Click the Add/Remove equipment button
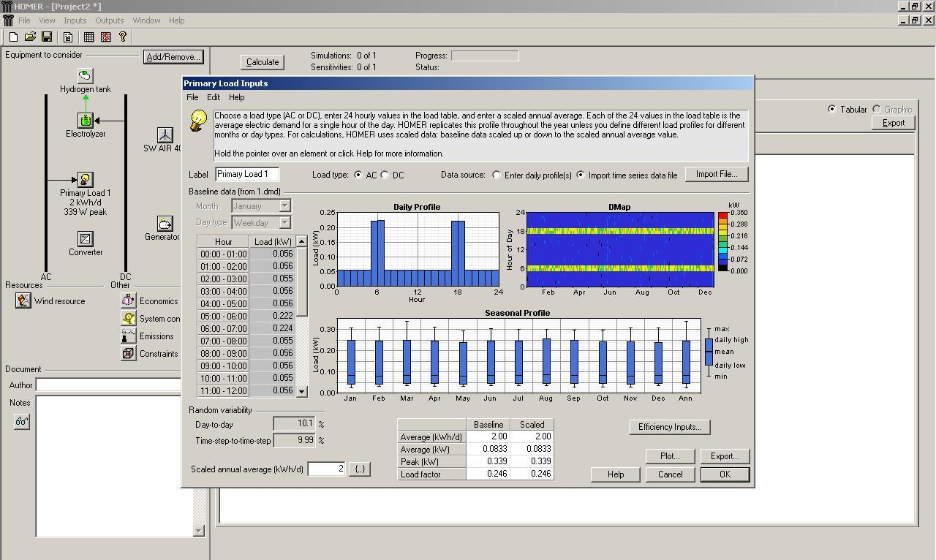 coord(173,57)
